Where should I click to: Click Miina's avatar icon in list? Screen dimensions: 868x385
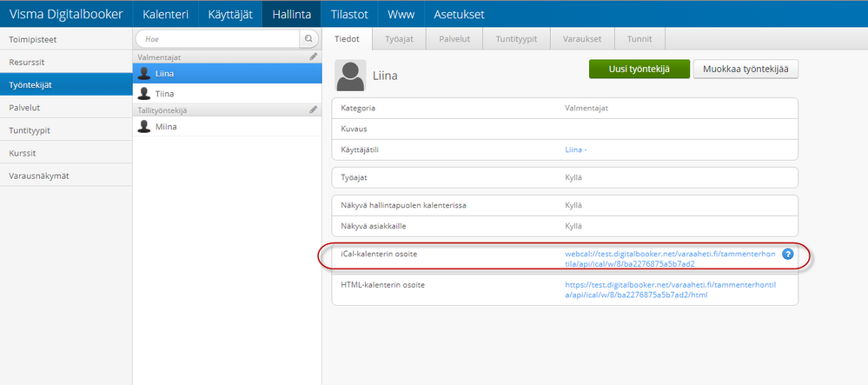(x=144, y=127)
